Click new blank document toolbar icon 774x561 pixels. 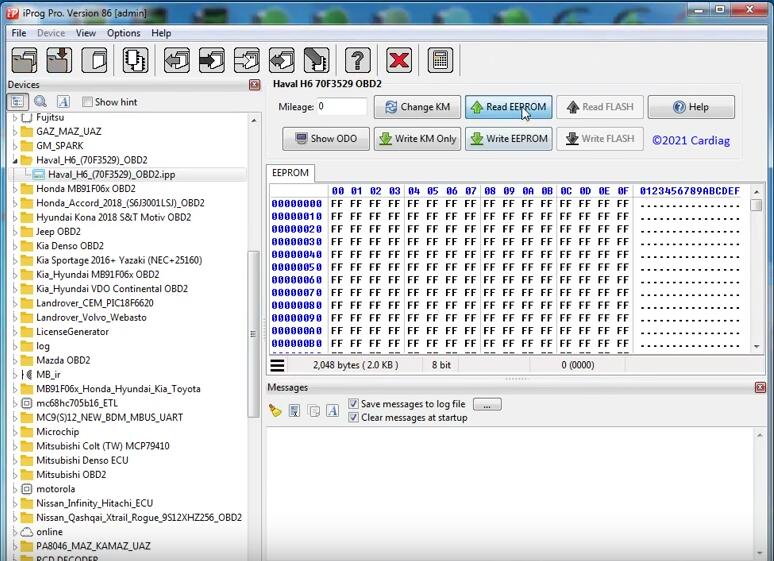(x=94, y=60)
